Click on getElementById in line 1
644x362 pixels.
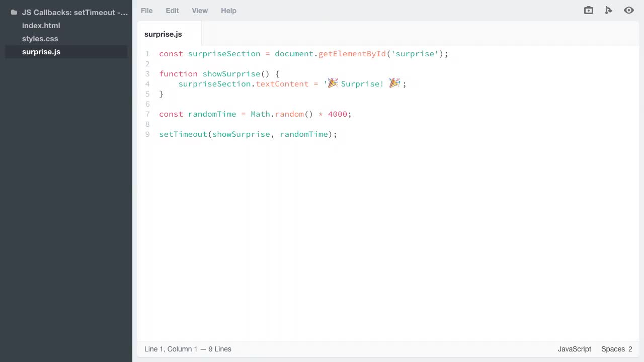[352, 54]
